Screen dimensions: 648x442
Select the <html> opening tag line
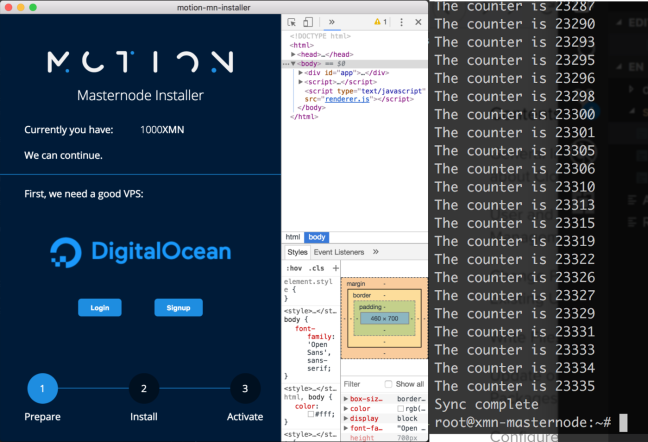coord(302,45)
